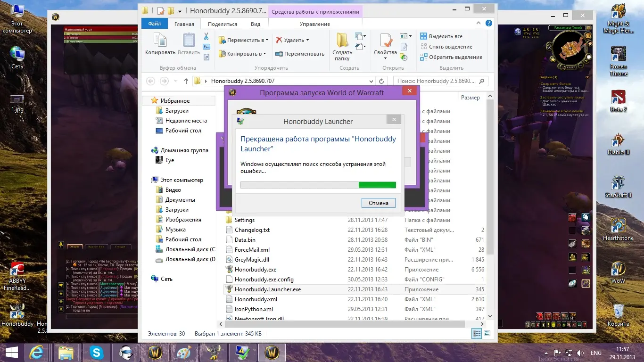Click the refresh icon next to address bar

(382, 81)
